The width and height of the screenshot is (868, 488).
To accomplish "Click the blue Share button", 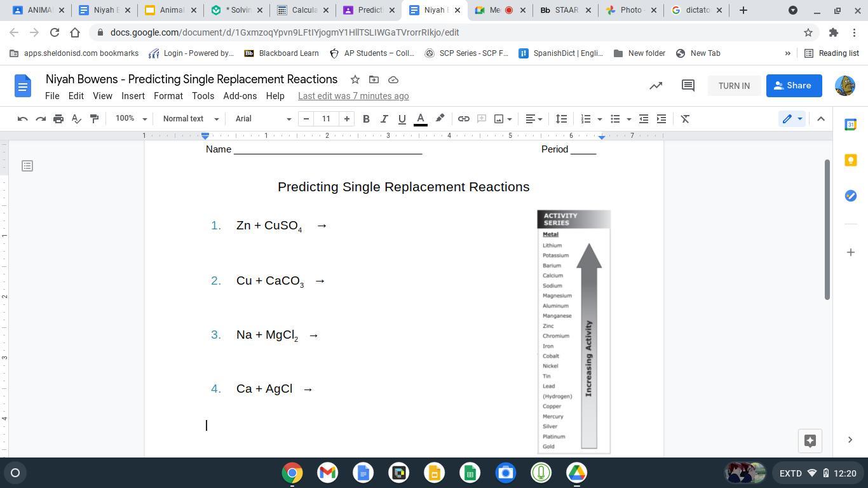I will [x=794, y=85].
